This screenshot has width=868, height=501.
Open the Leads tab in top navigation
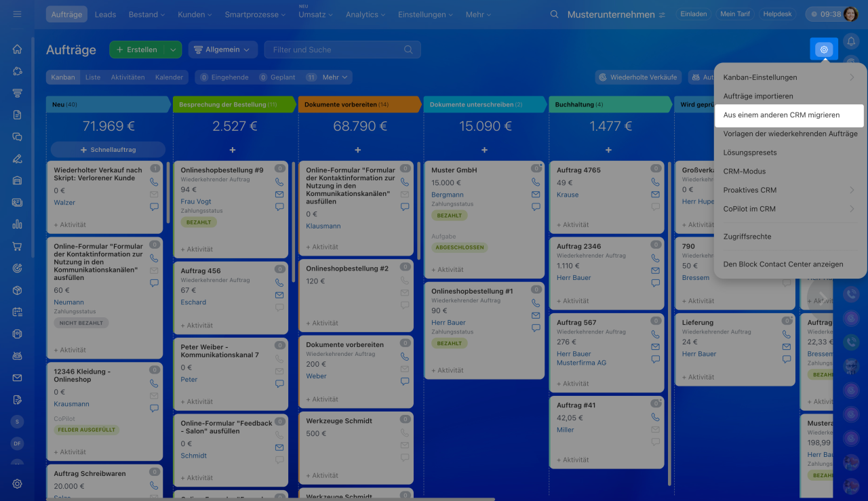coord(105,14)
